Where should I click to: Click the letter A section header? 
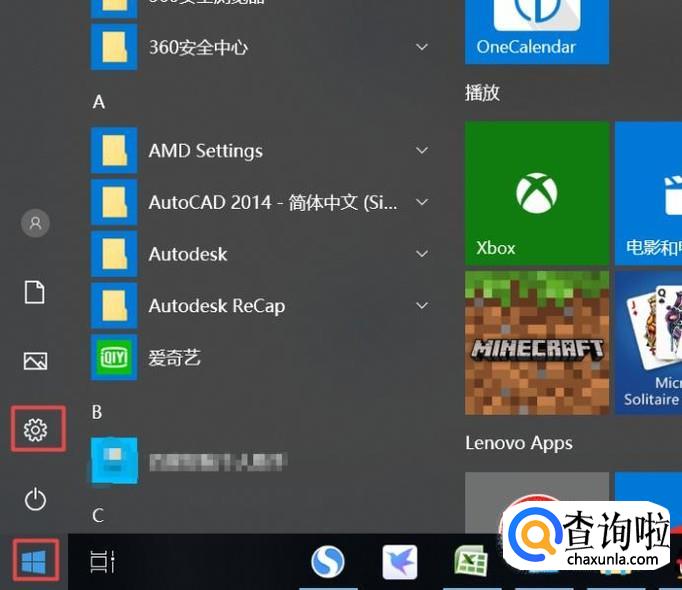pos(99,102)
